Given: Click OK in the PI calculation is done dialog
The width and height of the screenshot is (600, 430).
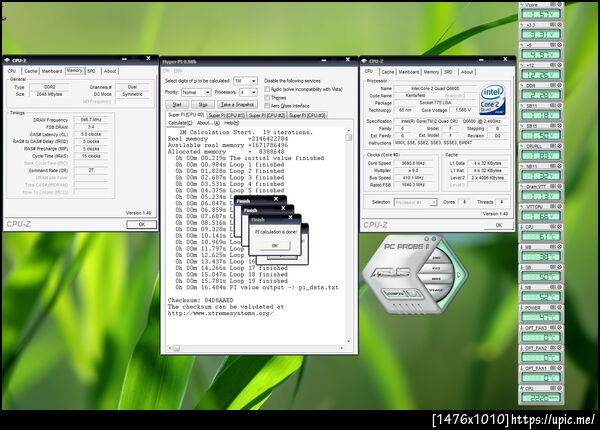Looking at the screenshot, I should (x=275, y=246).
